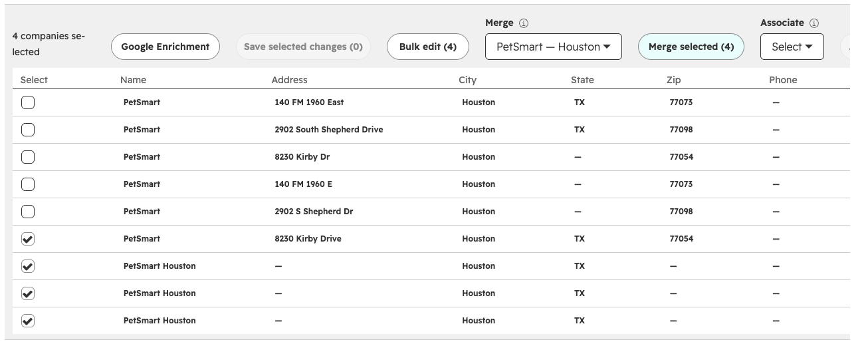Uncheck the 8230 Kirby Drive row checkbox
This screenshot has width=868, height=346.
tap(28, 239)
